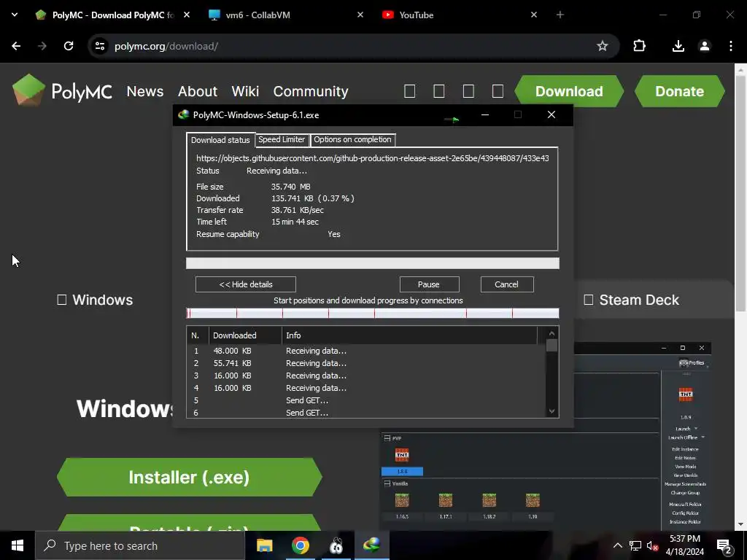Minimize the download dialog window
Image resolution: width=747 pixels, height=560 pixels.
485,114
